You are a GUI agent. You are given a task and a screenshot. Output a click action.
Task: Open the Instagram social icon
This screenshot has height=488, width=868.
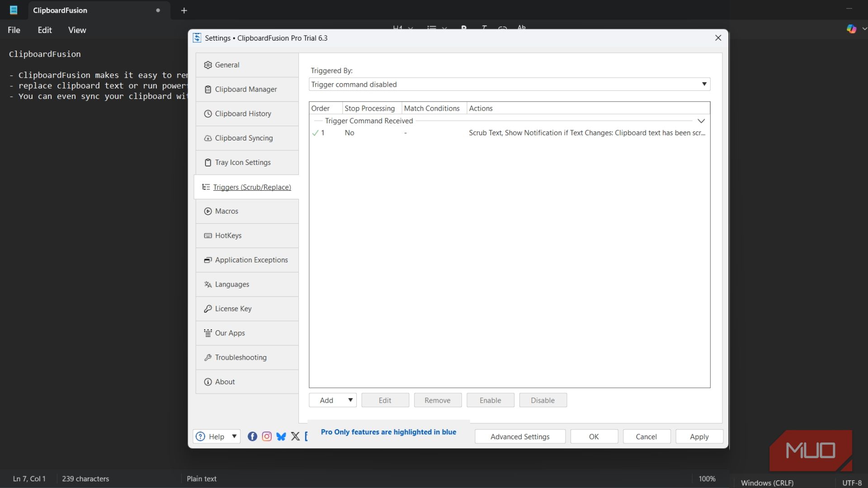click(267, 436)
